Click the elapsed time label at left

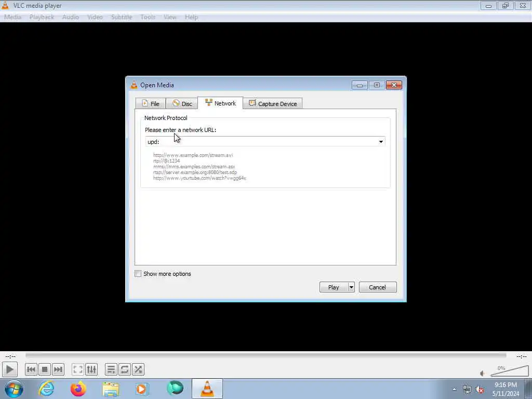pyautogui.click(x=10, y=356)
